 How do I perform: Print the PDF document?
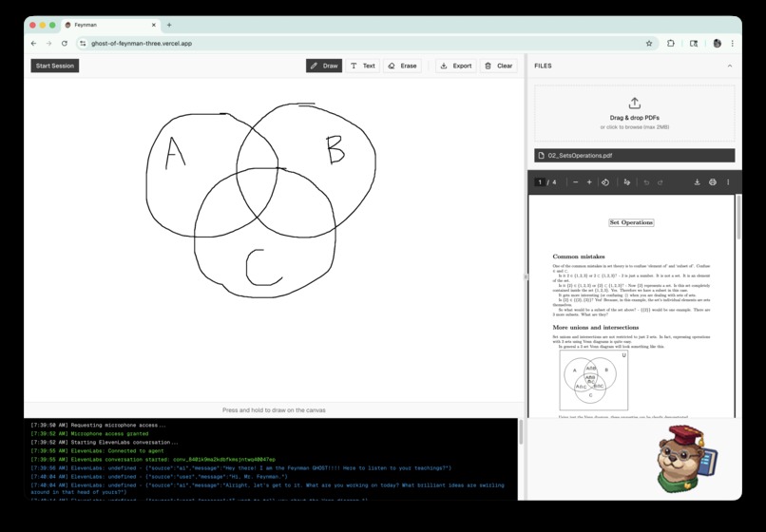tap(713, 182)
